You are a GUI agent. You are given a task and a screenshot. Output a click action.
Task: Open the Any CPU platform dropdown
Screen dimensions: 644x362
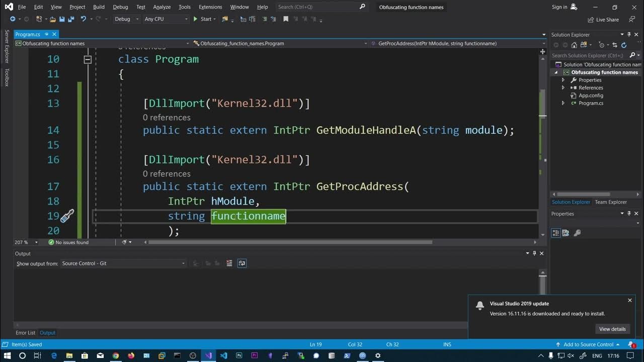tap(166, 19)
